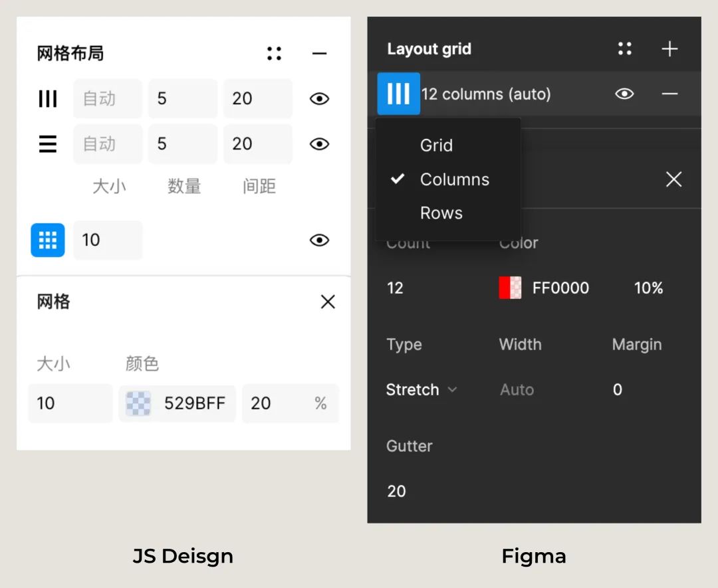
Task: Click the red FF0000 color swatch
Action: pos(510,288)
